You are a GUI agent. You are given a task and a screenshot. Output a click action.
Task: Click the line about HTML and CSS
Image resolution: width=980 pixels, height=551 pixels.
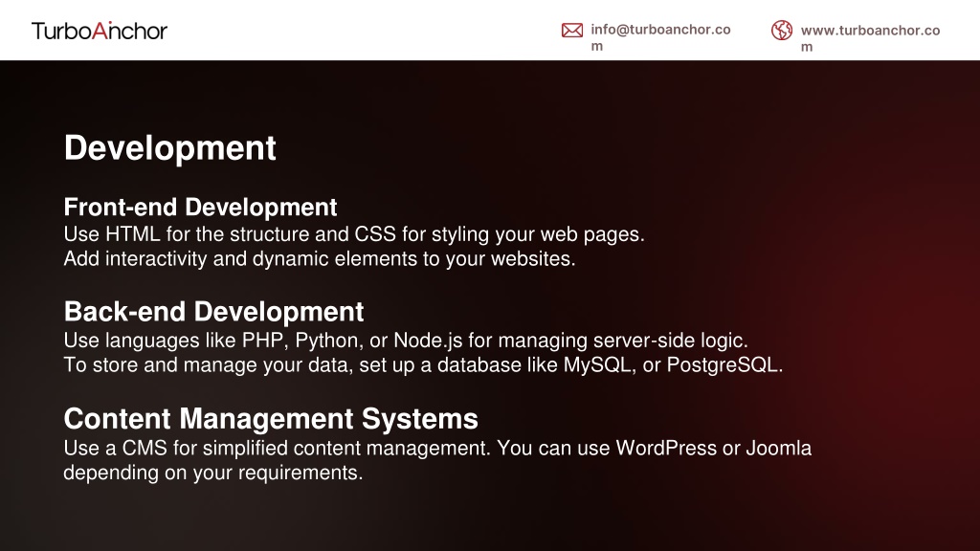354,235
